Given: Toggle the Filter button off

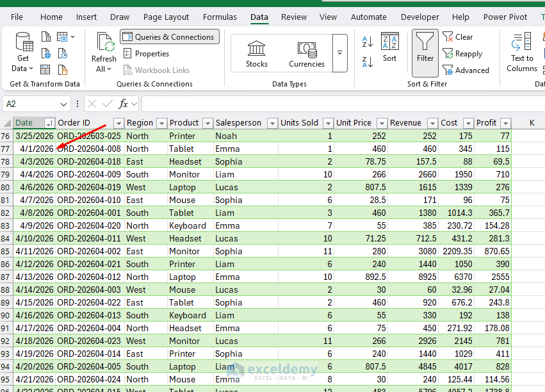Looking at the screenshot, I should pos(425,53).
